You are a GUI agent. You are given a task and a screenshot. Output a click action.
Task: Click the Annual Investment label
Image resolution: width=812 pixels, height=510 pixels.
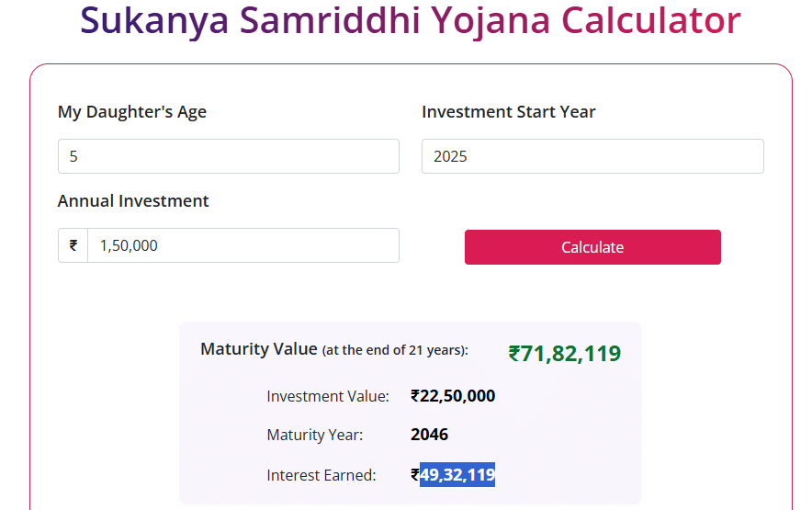pos(133,201)
